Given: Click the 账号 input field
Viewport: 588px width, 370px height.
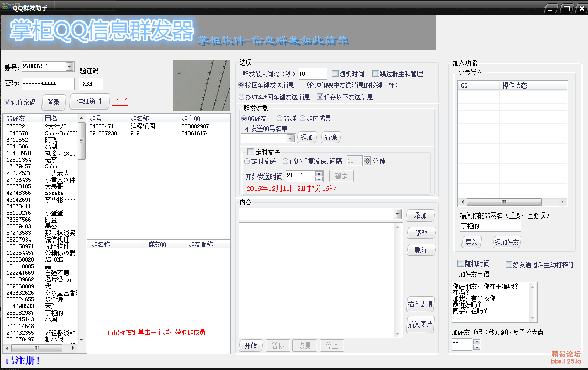Looking at the screenshot, I should [x=44, y=67].
